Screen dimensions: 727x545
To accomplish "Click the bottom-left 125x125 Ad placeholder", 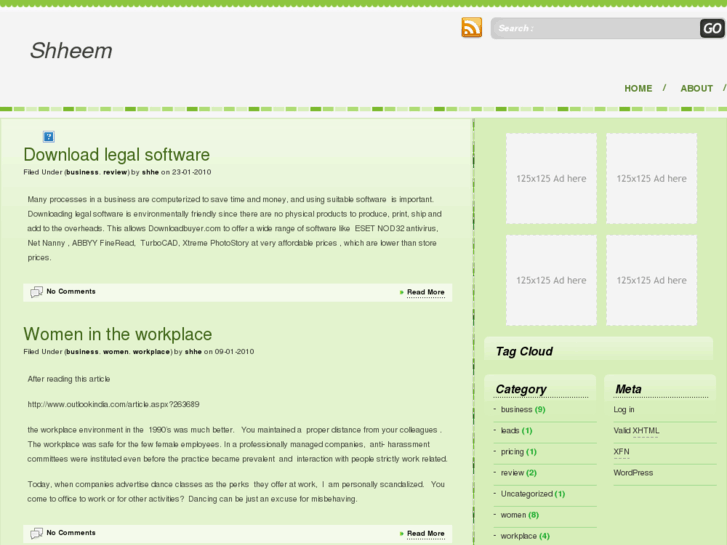I will click(x=551, y=280).
